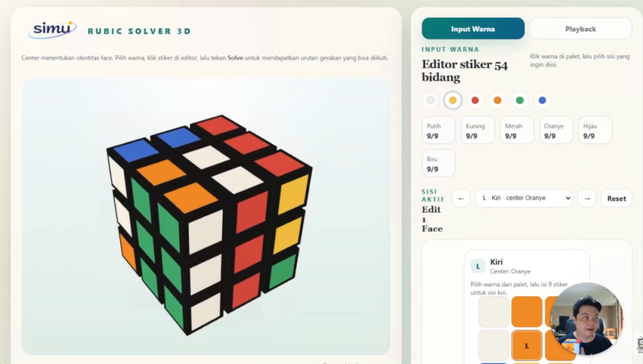Open the Playback tab
This screenshot has width=643, height=364.
point(580,29)
